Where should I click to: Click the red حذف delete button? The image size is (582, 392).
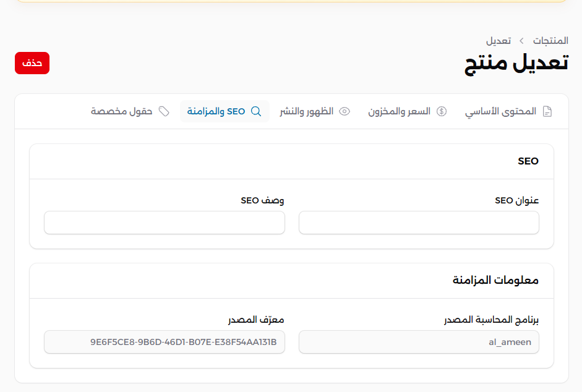coord(32,63)
